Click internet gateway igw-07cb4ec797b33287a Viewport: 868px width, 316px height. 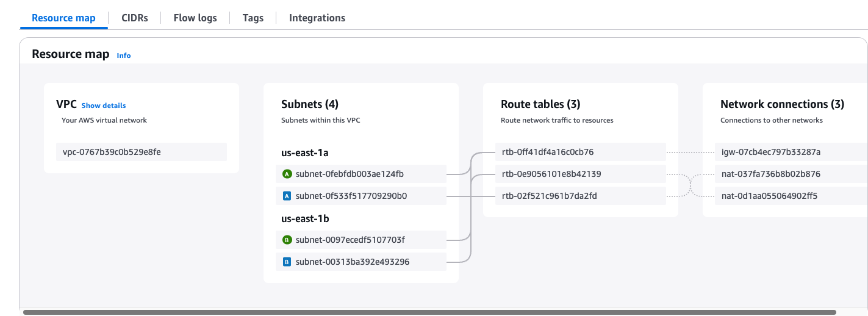(770, 152)
